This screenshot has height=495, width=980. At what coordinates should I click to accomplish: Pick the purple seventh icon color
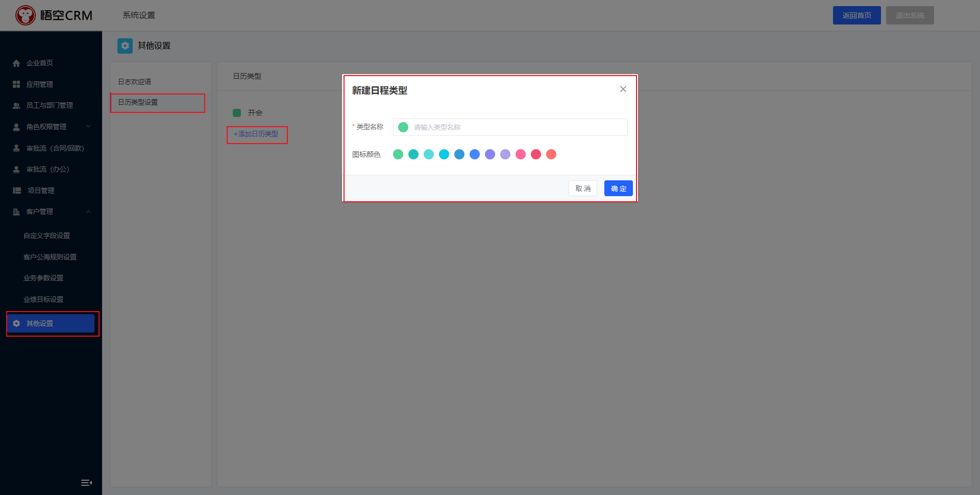(490, 154)
